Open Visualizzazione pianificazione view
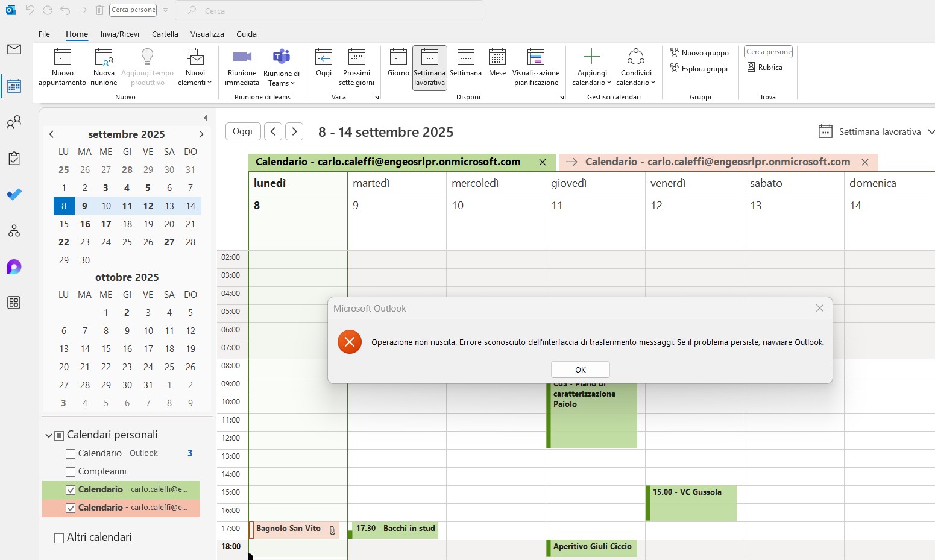Image resolution: width=935 pixels, height=560 pixels. (x=536, y=68)
